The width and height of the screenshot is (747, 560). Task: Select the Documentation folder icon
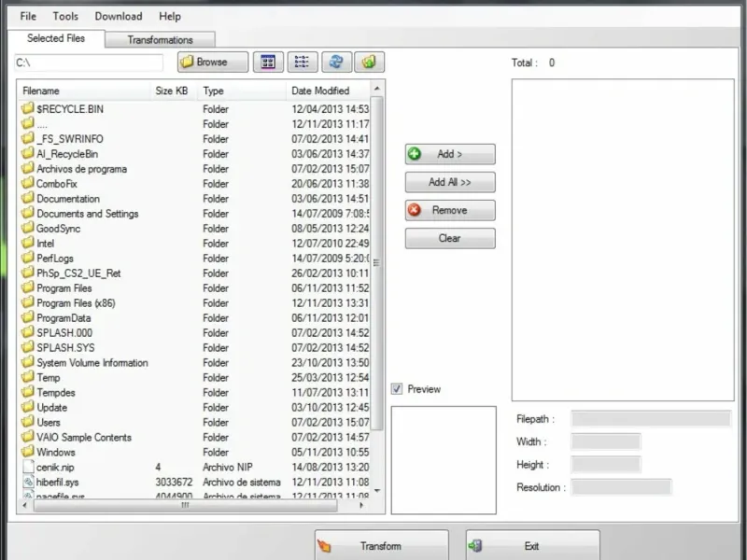(28, 198)
